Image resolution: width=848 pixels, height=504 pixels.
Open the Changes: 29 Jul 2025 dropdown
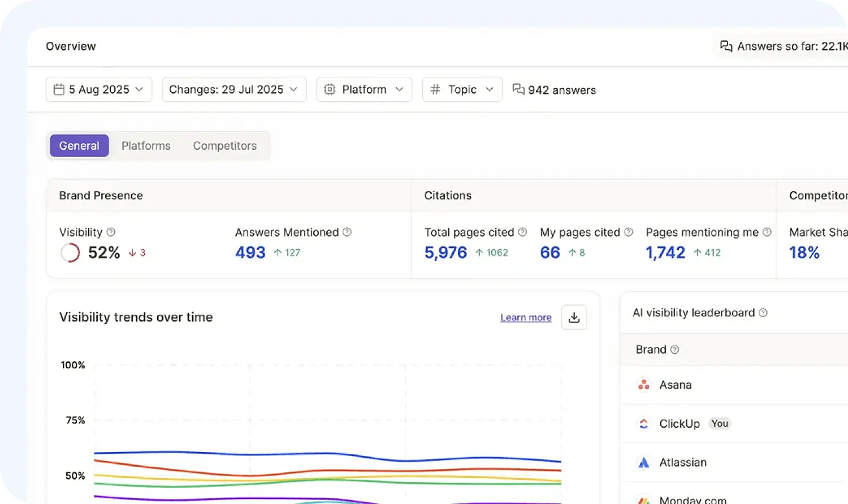(x=233, y=89)
